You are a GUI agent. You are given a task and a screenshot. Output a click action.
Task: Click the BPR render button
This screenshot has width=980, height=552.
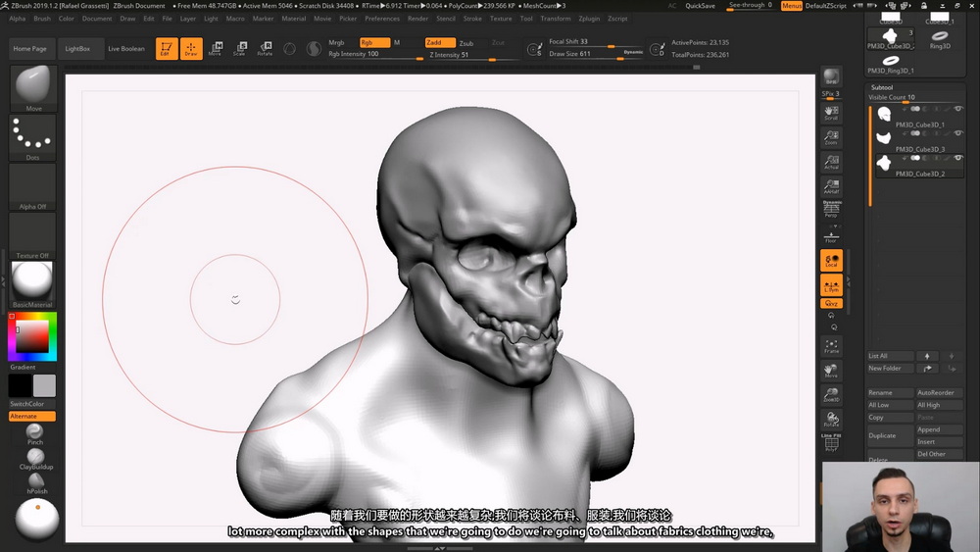pos(831,76)
